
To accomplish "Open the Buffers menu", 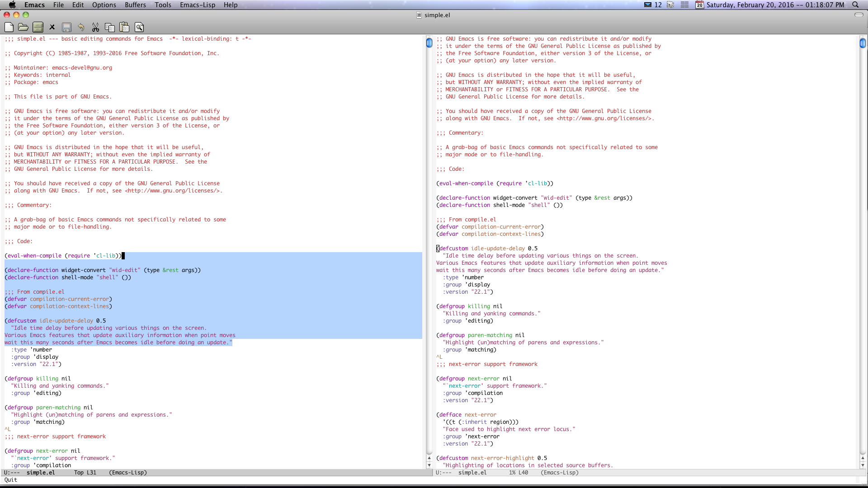I will tap(135, 5).
